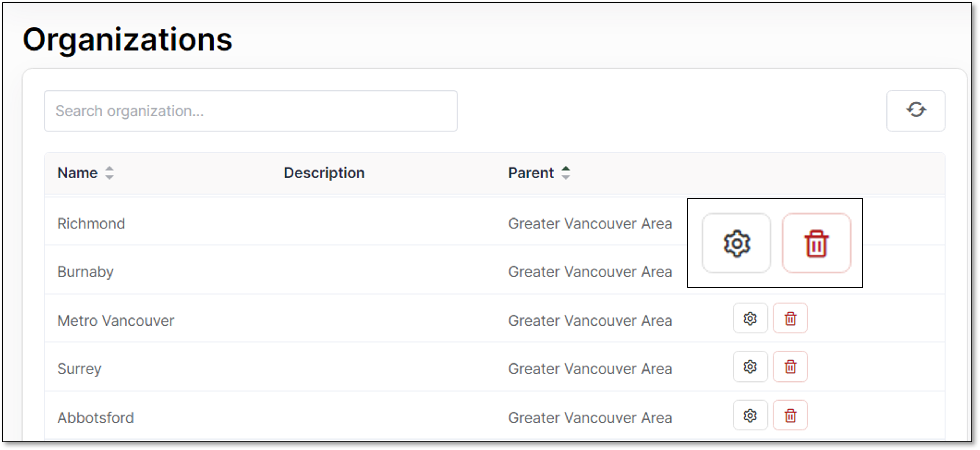Open settings for Metro Vancouver organization
The width and height of the screenshot is (980, 450).
click(x=750, y=318)
